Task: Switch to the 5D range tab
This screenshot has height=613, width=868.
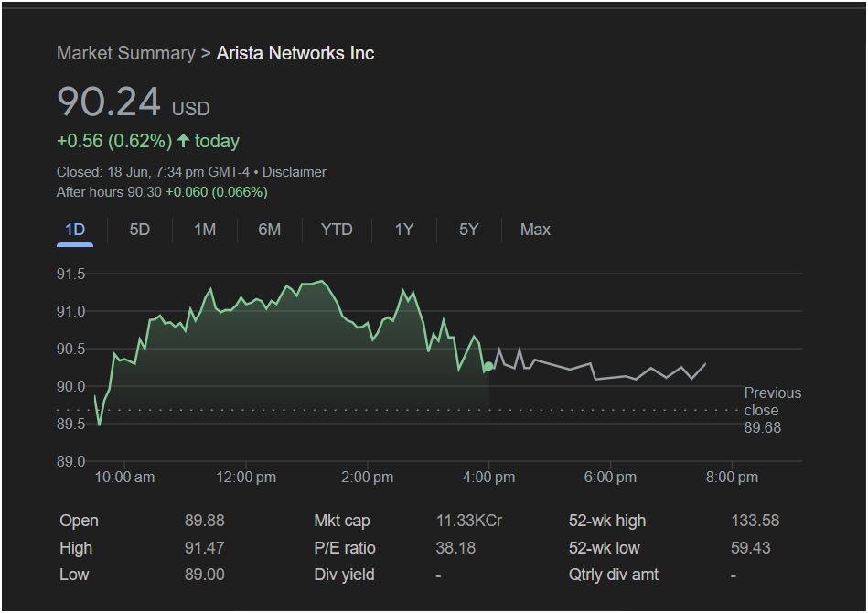Action: tap(140, 230)
